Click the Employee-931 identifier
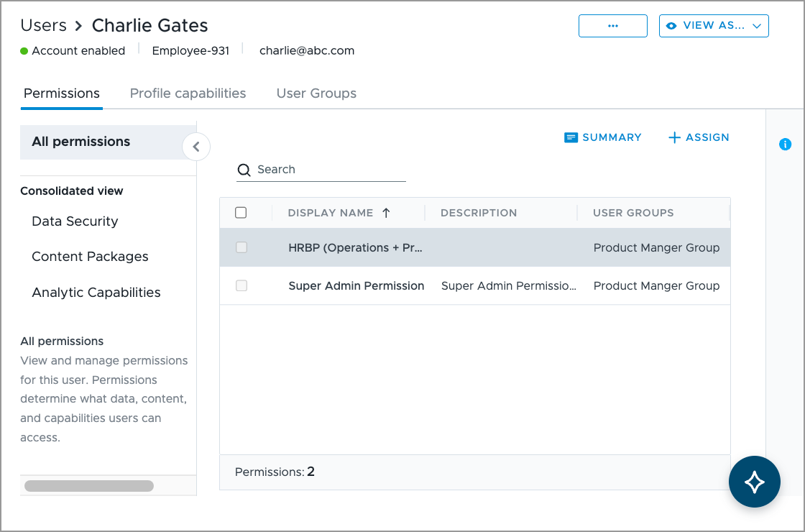Viewport: 805px width, 532px height. pyautogui.click(x=190, y=51)
